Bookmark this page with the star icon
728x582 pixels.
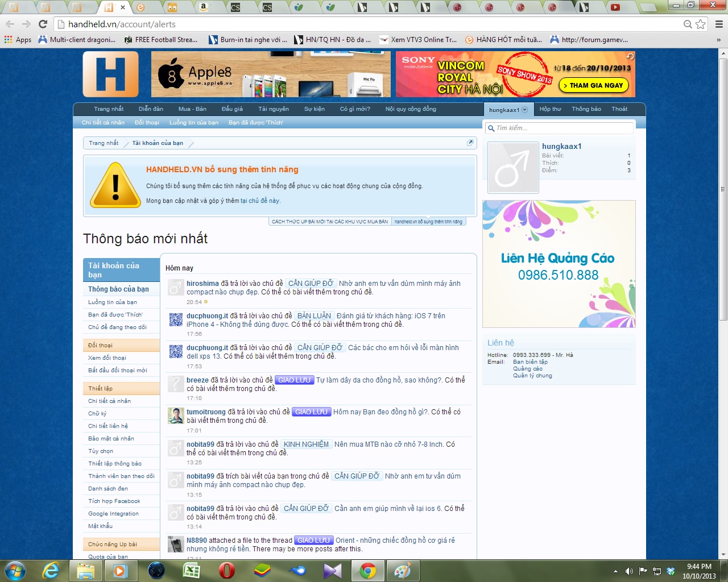tap(701, 24)
